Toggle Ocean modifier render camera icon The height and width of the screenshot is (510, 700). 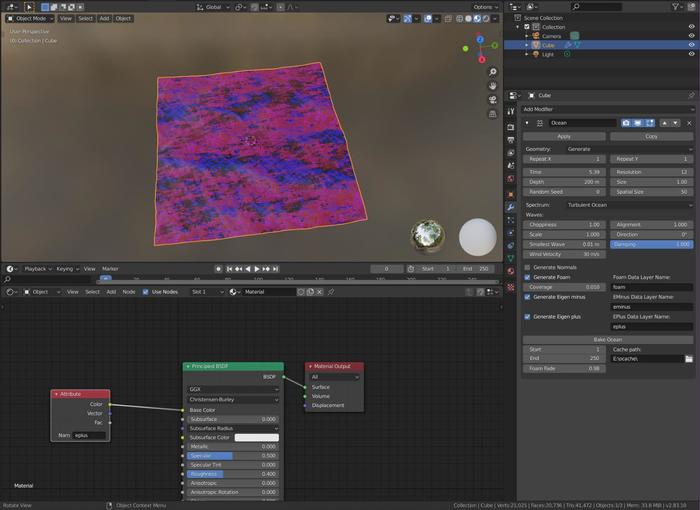[626, 123]
